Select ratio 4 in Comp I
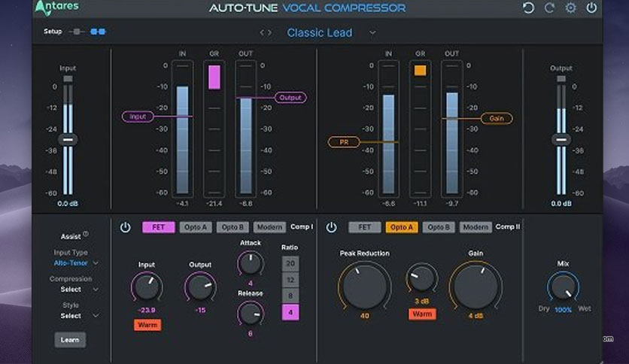This screenshot has height=364, width=629. (x=290, y=312)
